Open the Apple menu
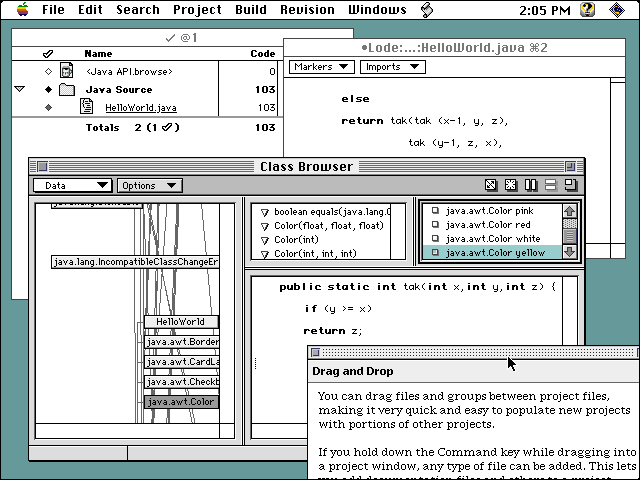Viewport: 640px width, 480px height. 22,9
